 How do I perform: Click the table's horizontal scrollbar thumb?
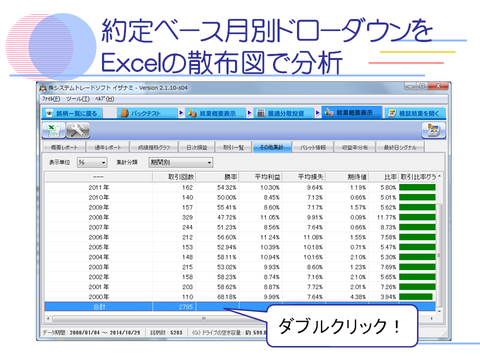tap(203, 319)
